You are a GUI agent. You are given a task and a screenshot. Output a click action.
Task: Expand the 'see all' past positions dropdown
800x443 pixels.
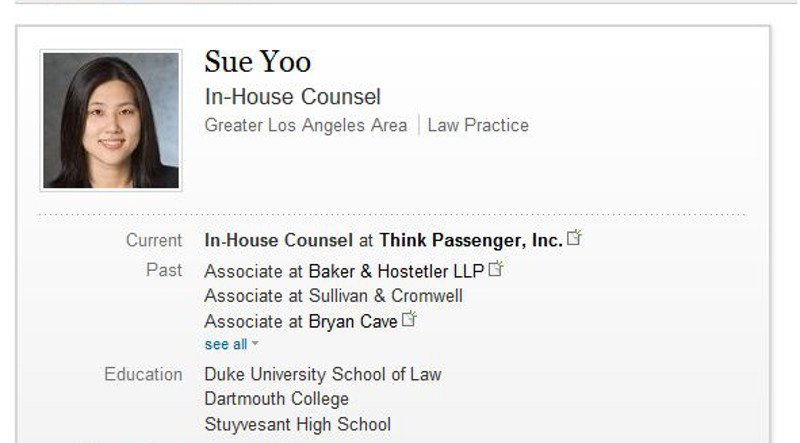[231, 344]
